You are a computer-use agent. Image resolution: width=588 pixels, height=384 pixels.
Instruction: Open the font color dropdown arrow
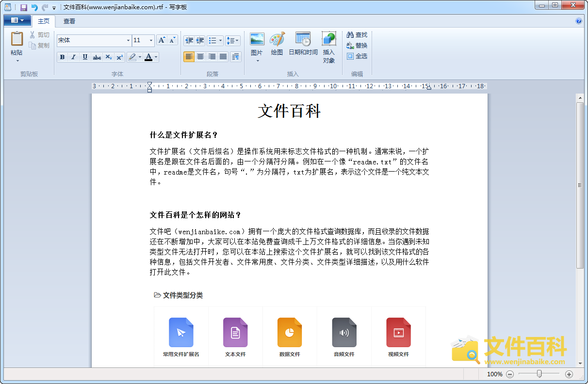156,57
